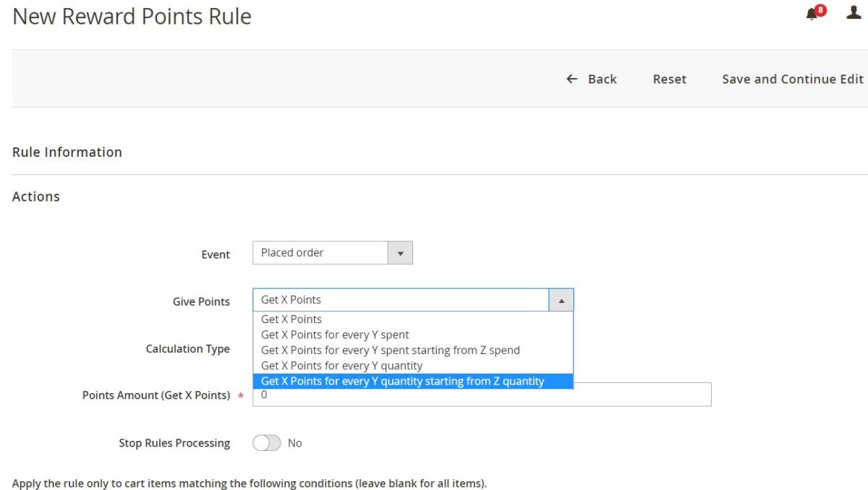Click the Reset button

(669, 79)
